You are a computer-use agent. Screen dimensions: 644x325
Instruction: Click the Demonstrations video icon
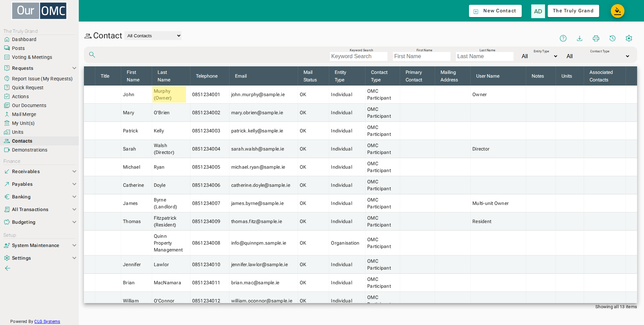pos(7,150)
